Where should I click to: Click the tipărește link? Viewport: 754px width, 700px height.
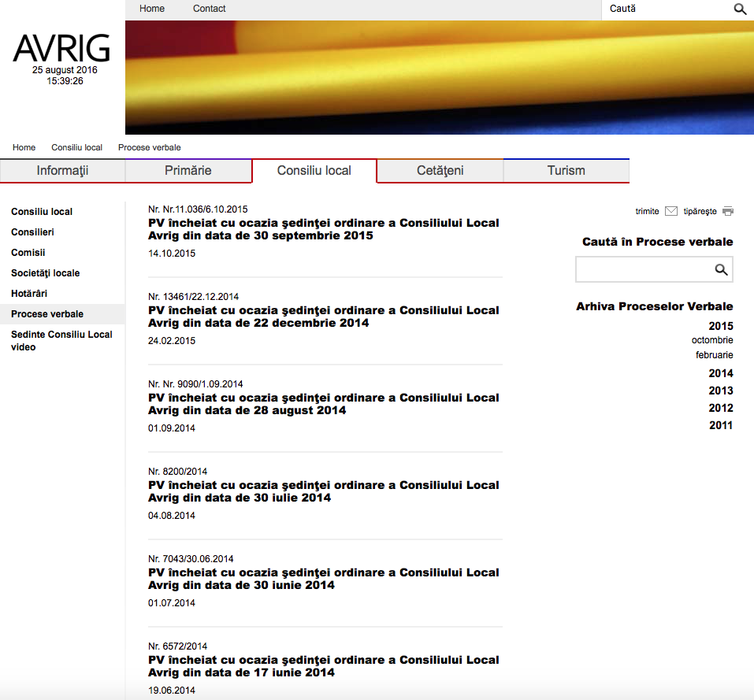click(700, 211)
